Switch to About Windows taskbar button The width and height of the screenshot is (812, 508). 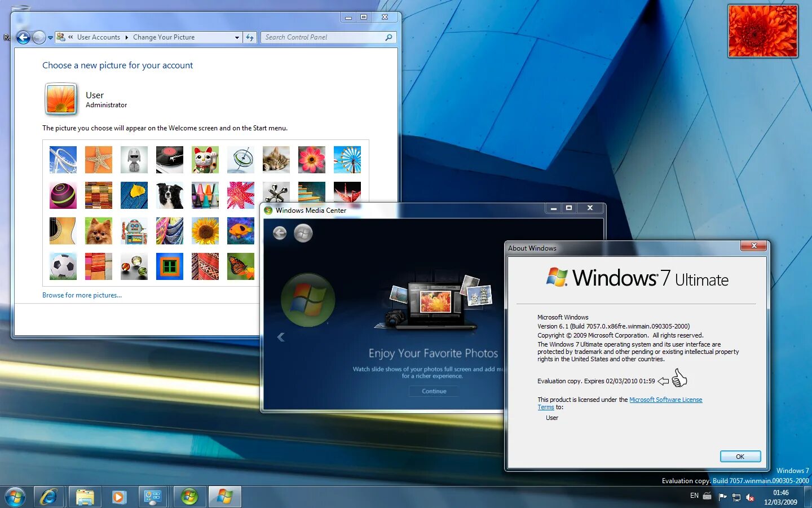[224, 497]
